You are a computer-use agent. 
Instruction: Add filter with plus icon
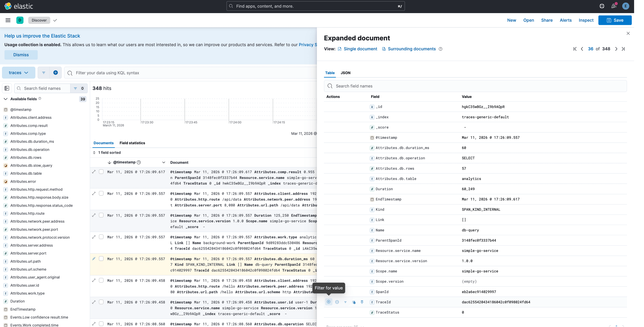coord(56,73)
